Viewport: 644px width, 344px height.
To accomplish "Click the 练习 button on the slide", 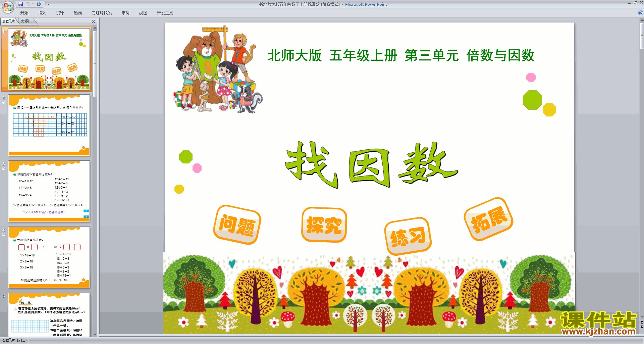I will 408,236.
